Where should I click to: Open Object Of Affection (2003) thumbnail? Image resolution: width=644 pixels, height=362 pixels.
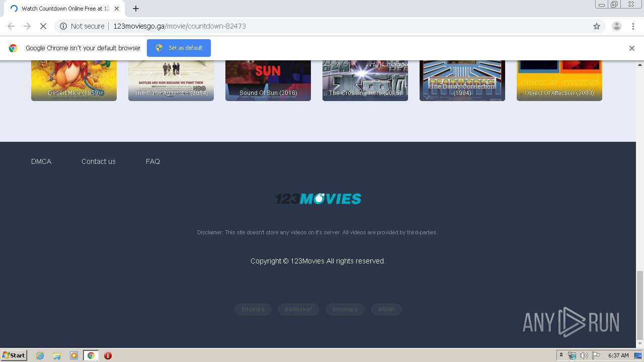(x=559, y=80)
